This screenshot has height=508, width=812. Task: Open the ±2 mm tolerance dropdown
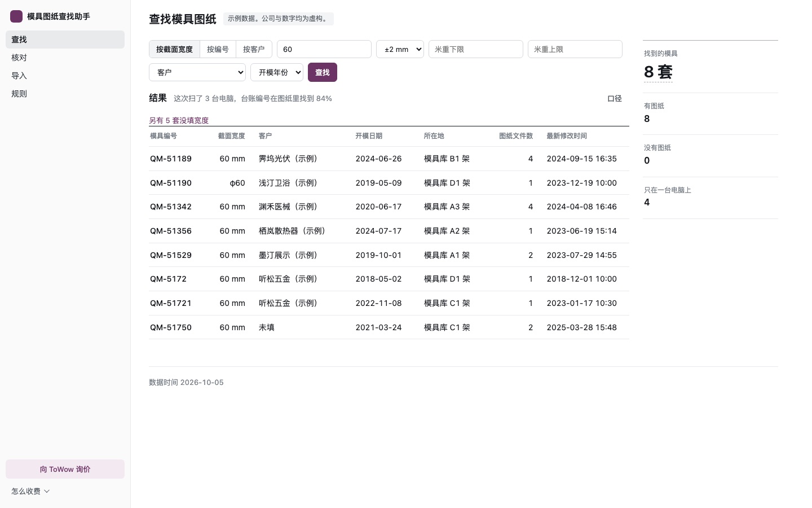tap(400, 49)
